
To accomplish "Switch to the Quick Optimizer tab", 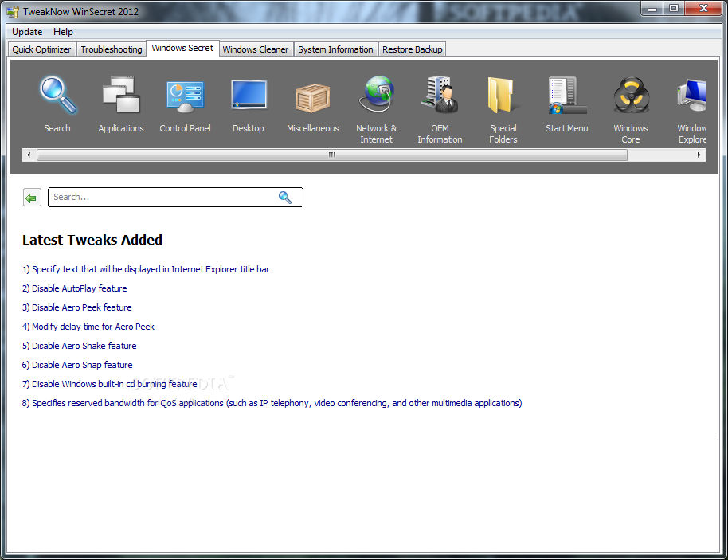I will point(41,49).
